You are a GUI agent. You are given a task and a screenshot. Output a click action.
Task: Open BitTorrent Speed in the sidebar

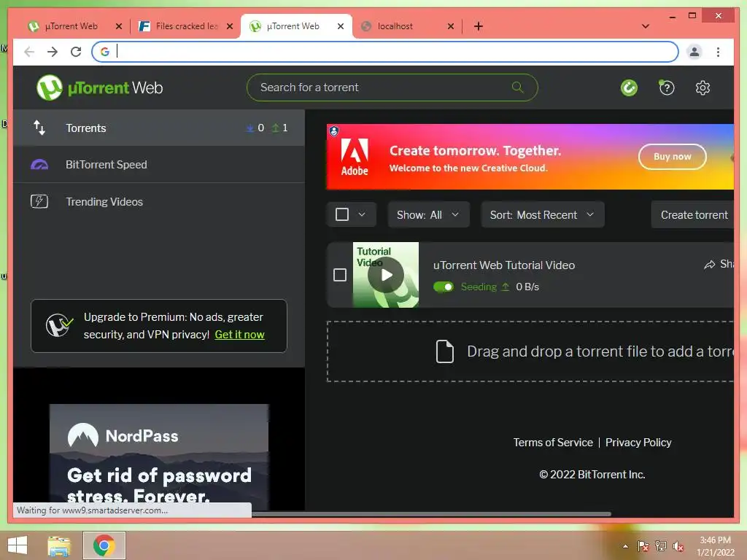coord(159,165)
